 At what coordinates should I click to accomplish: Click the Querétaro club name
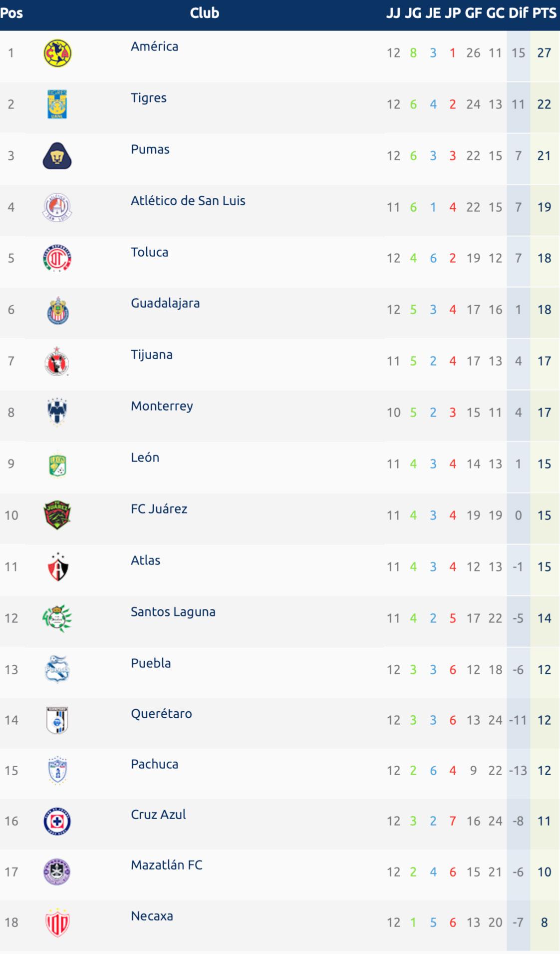point(161,714)
